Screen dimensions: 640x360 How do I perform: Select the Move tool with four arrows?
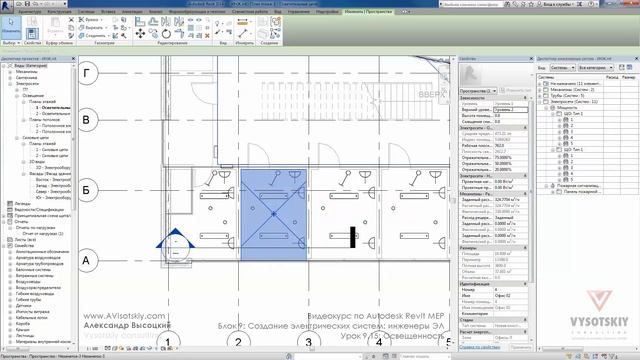(x=140, y=33)
